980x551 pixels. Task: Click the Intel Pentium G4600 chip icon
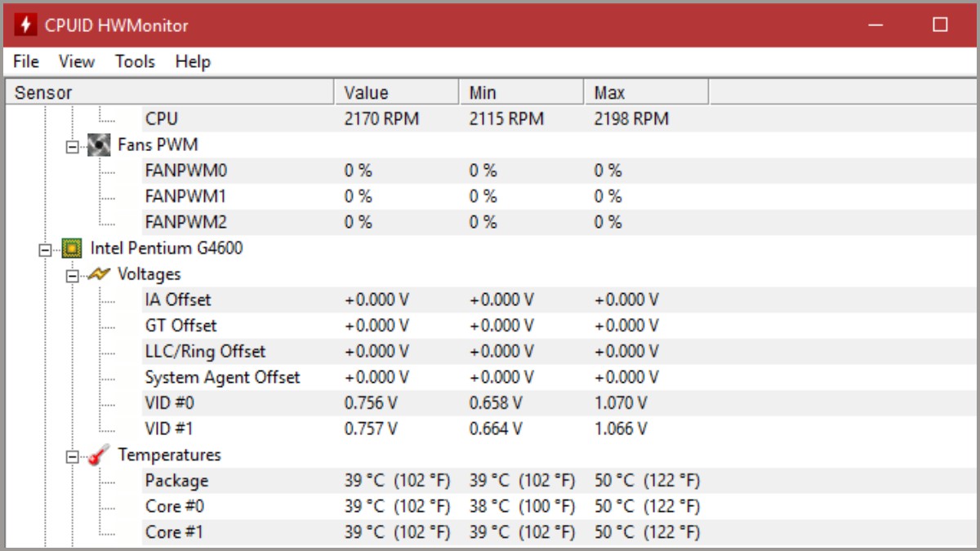(72, 248)
